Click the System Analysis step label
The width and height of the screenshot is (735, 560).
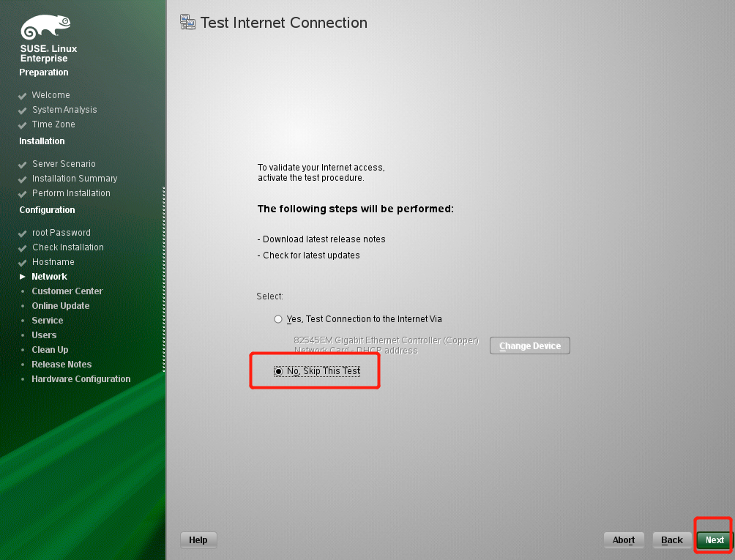pyautogui.click(x=64, y=110)
